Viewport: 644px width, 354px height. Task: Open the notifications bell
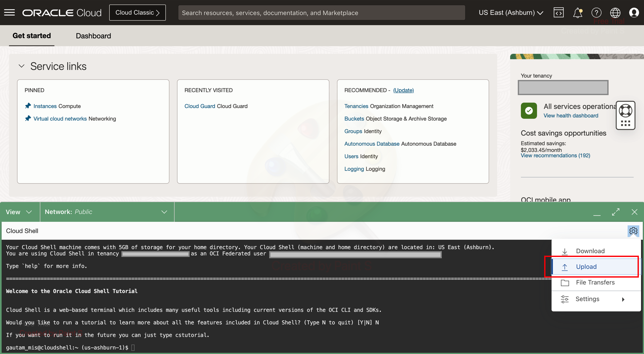pyautogui.click(x=578, y=13)
